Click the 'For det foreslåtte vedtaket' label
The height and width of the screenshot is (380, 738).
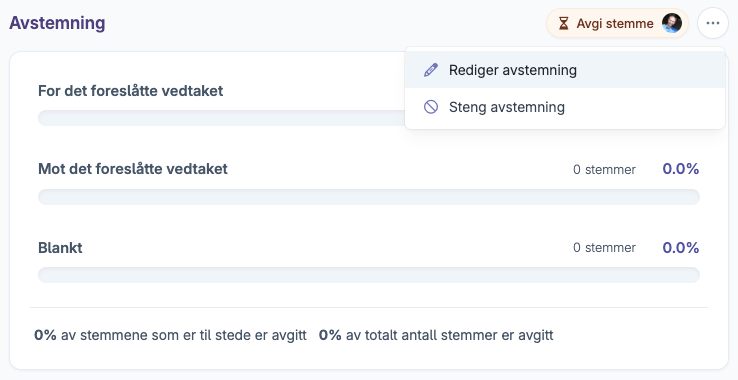tap(130, 90)
